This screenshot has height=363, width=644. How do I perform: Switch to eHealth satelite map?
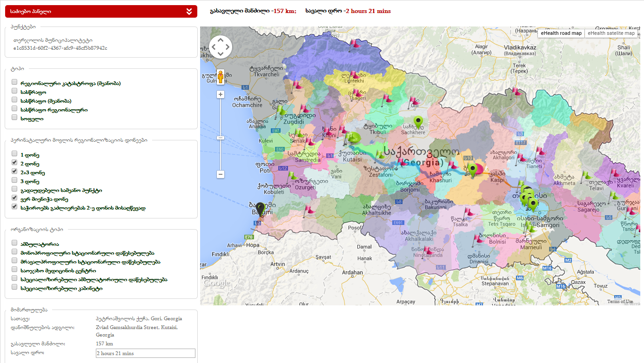[x=610, y=33]
